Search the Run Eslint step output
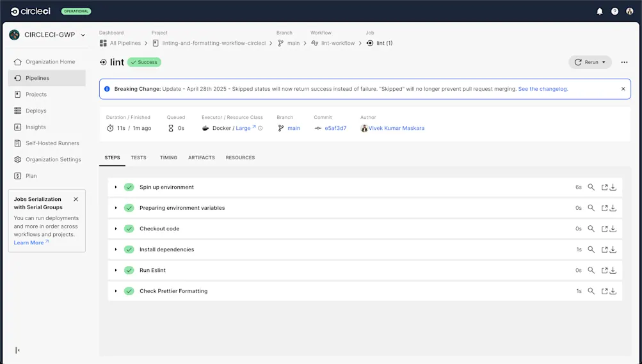The height and width of the screenshot is (364, 642). coord(591,271)
